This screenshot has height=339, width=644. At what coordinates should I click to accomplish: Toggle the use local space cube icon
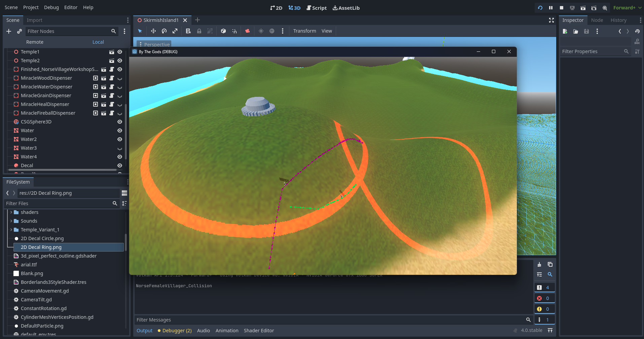223,31
